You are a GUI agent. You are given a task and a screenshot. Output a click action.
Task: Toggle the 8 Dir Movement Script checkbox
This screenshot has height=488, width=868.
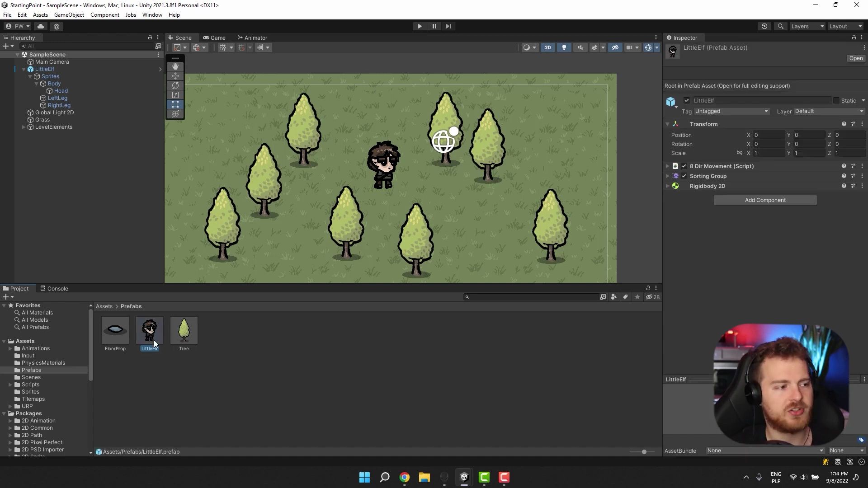[x=684, y=166]
